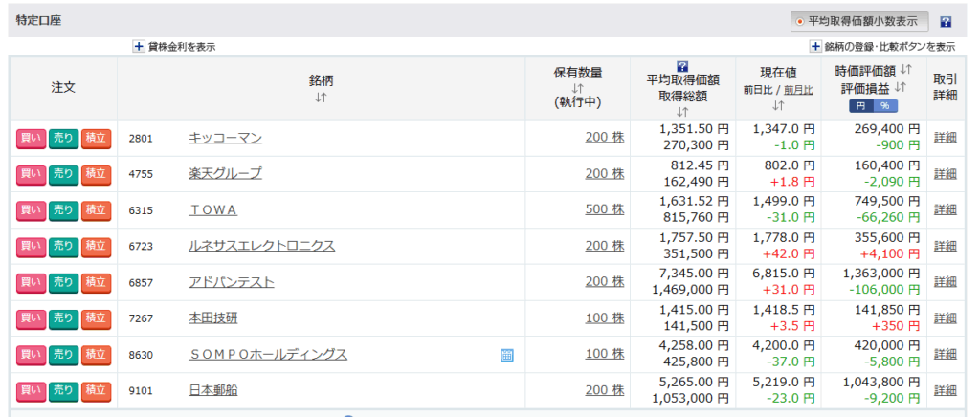This screenshot has width=980, height=417.
Task: Sort by 現在値 前日比 arrows
Action: 778,105
